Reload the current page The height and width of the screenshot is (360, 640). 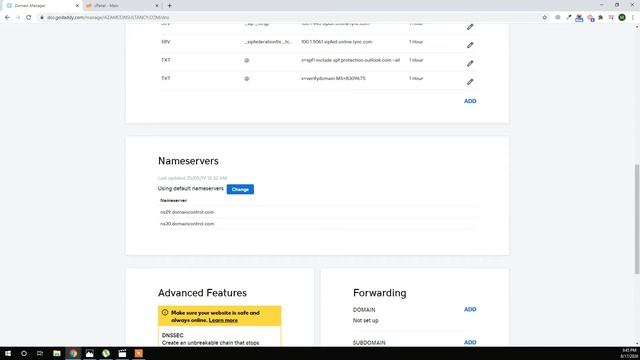coord(29,18)
